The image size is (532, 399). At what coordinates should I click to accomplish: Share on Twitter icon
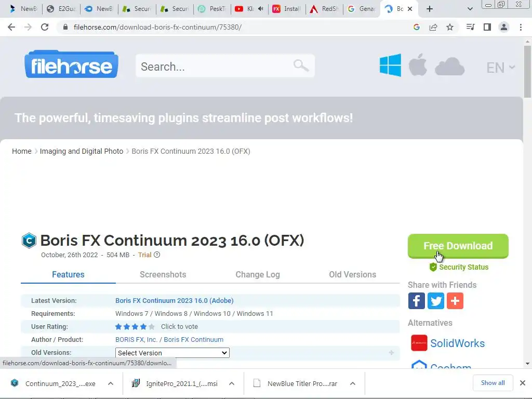coord(436,301)
